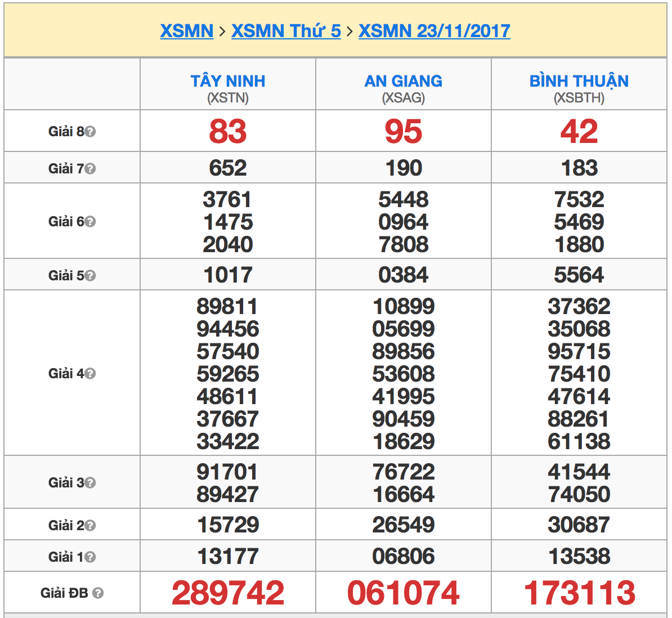Open the XSMN breadcrumb link

click(x=187, y=31)
